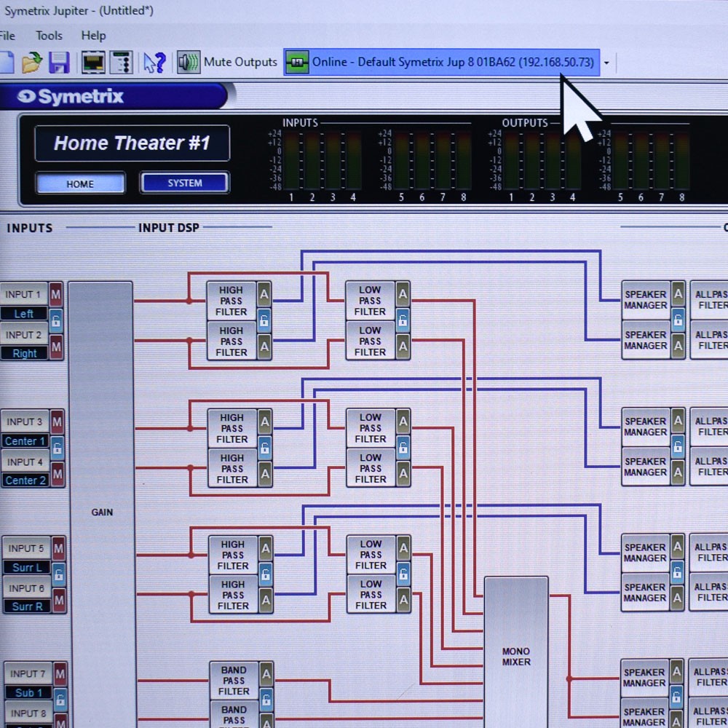Screen dimensions: 728x728
Task: Open the topmost ALLPASS FILTER block
Action: pyautogui.click(x=709, y=300)
